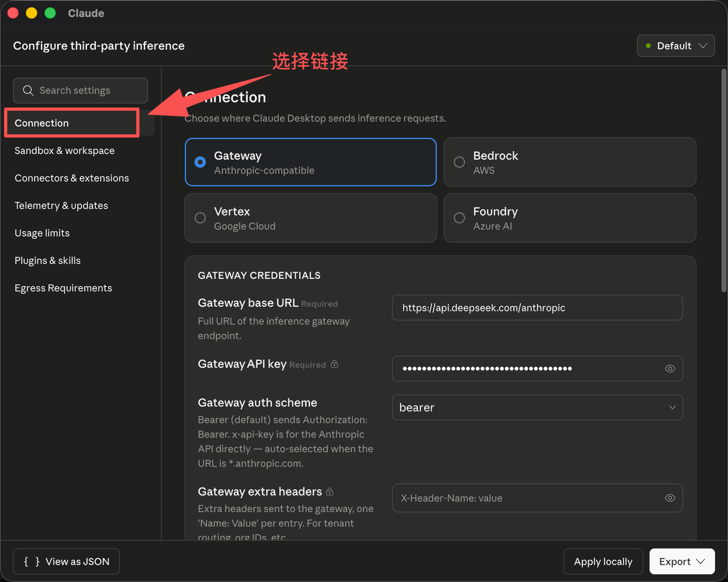The height and width of the screenshot is (582, 728).
Task: Open the Export options dropdown
Action: [x=682, y=562]
